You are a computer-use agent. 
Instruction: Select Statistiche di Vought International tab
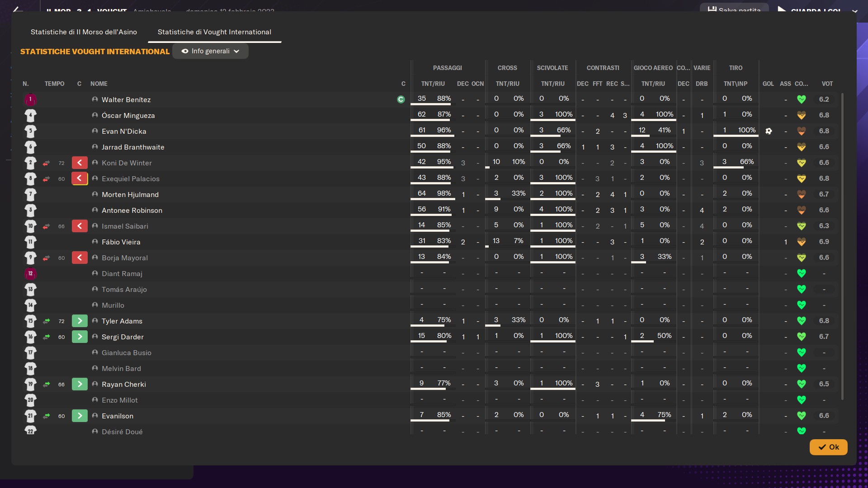214,32
